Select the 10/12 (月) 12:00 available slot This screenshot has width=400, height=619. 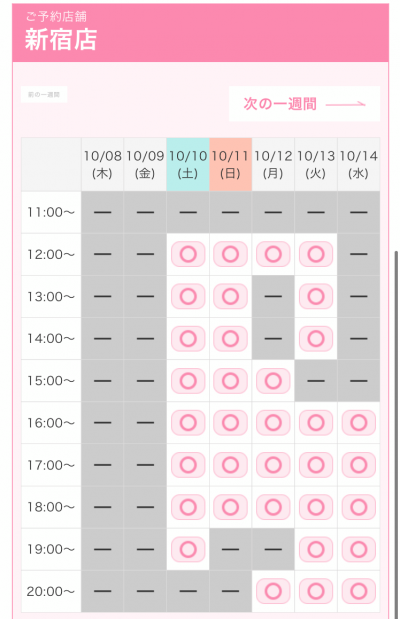pyautogui.click(x=273, y=254)
